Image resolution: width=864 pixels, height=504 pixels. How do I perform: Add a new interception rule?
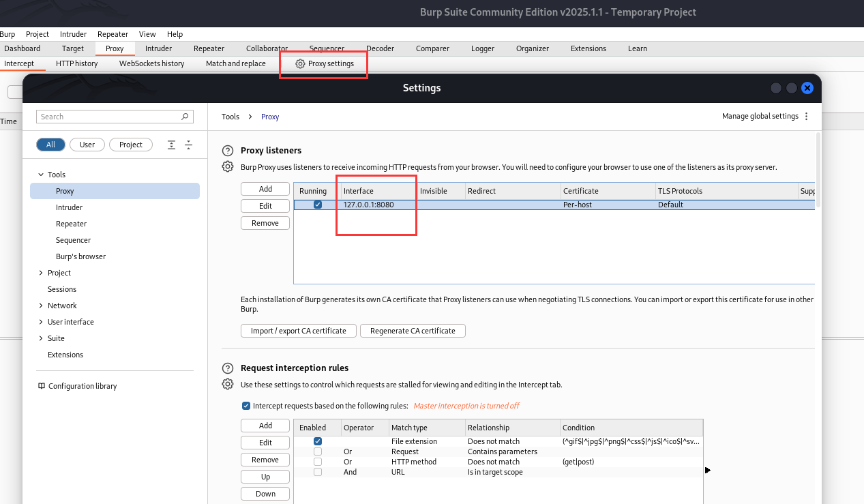coord(265,426)
